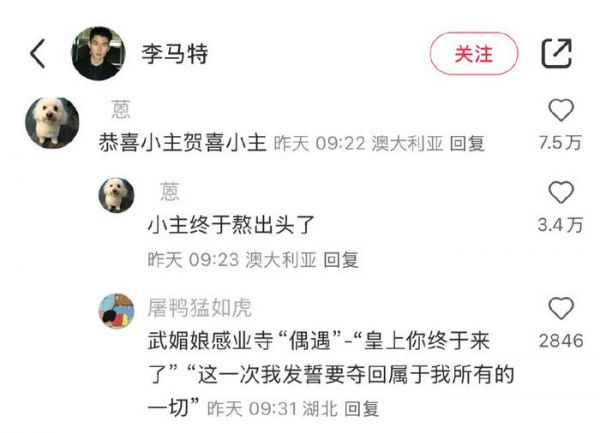The image size is (600, 433).
Task: Open 李马特's profile avatar
Action: coord(99,54)
